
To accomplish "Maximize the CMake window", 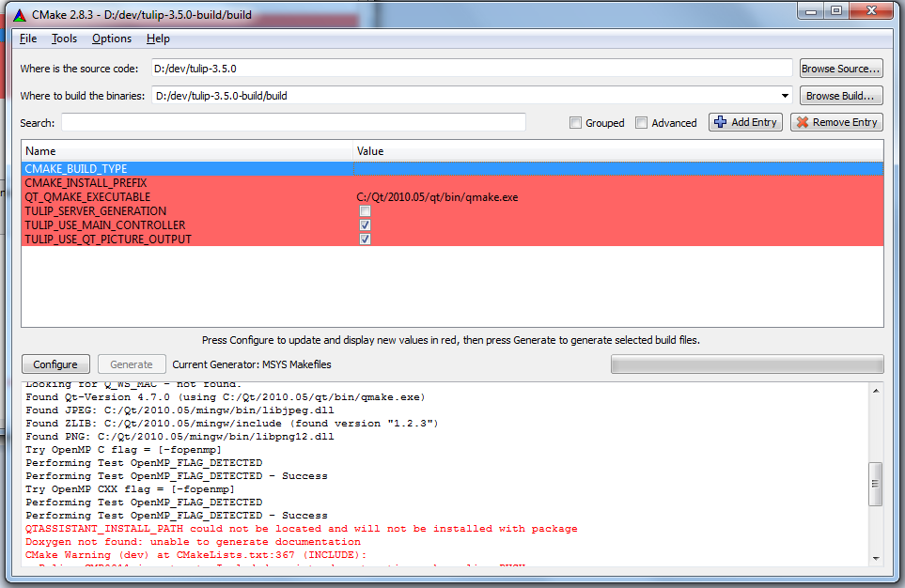I will (x=836, y=11).
